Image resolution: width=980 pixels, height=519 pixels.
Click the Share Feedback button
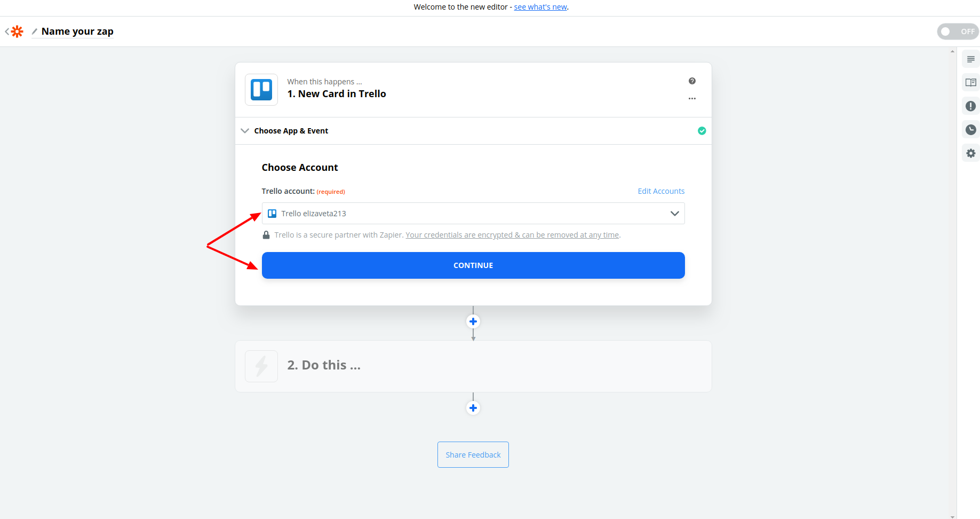click(473, 455)
